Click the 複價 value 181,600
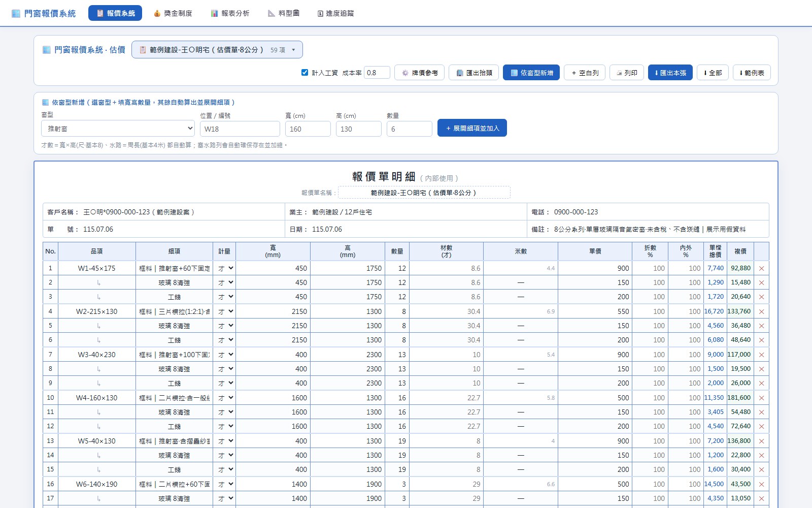The width and height of the screenshot is (812, 508). click(x=739, y=398)
